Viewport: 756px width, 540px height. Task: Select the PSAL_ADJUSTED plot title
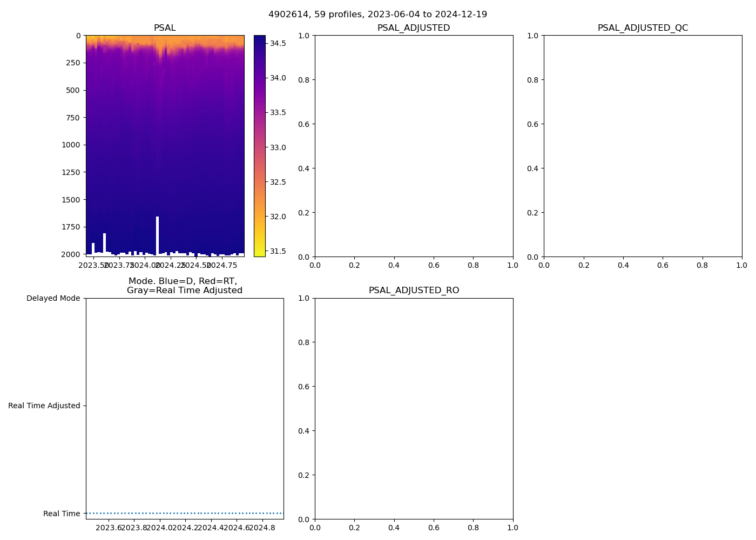(x=413, y=28)
